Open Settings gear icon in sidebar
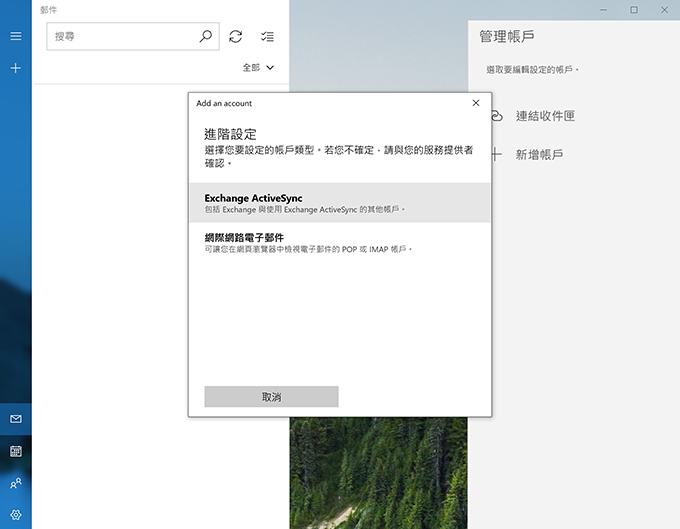Image resolution: width=680 pixels, height=529 pixels. coord(16,515)
